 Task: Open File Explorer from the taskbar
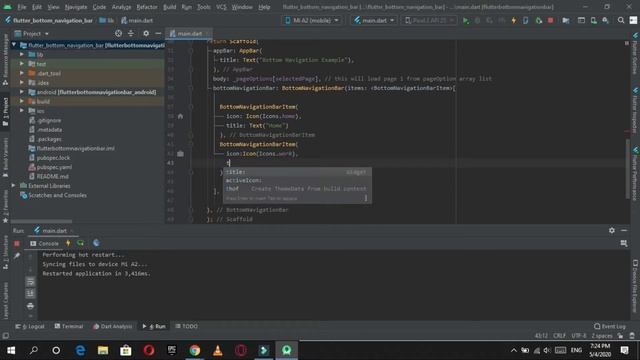[103, 350]
